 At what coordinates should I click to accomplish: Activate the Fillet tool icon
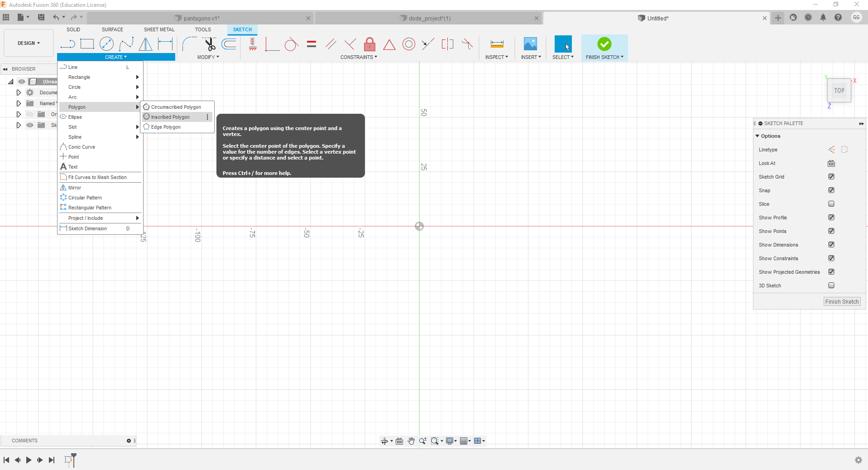[189, 44]
